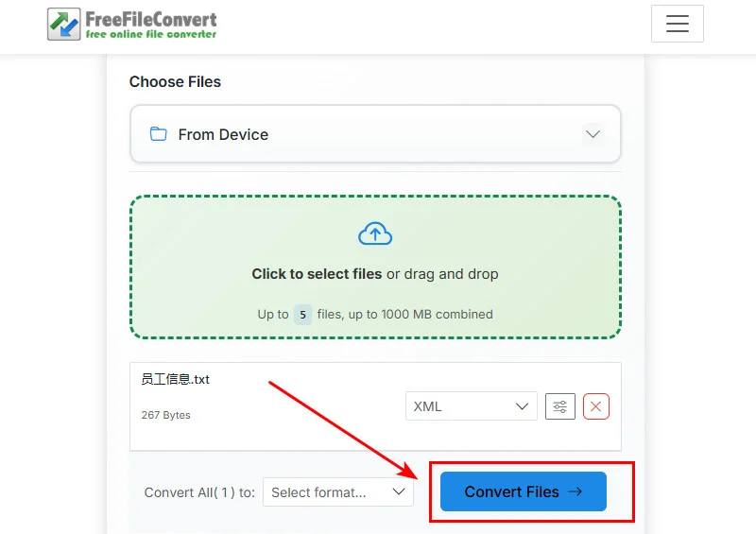Click the 267 Bytes file size text
The image size is (756, 534).
pos(165,415)
